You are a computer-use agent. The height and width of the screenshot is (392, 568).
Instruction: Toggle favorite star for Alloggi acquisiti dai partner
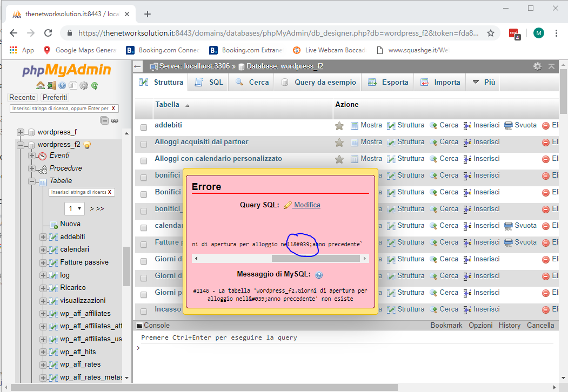point(339,142)
